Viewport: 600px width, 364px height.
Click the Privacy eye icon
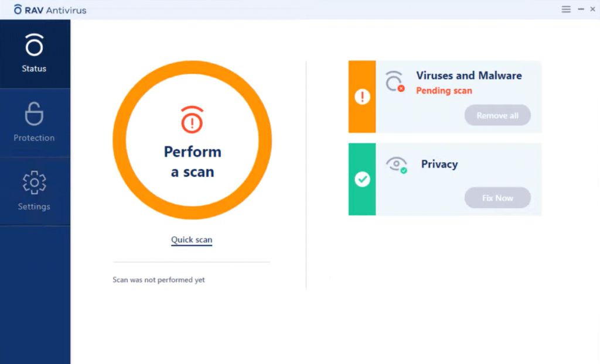click(x=397, y=164)
